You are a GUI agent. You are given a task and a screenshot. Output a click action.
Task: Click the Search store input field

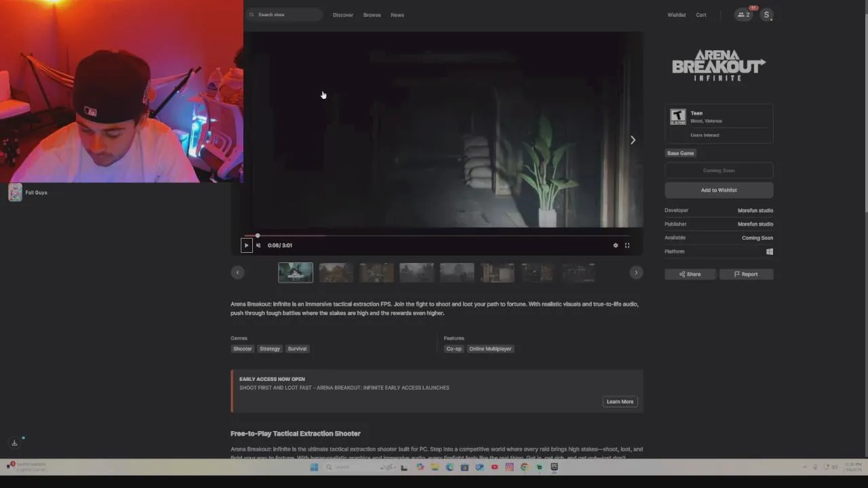point(285,14)
